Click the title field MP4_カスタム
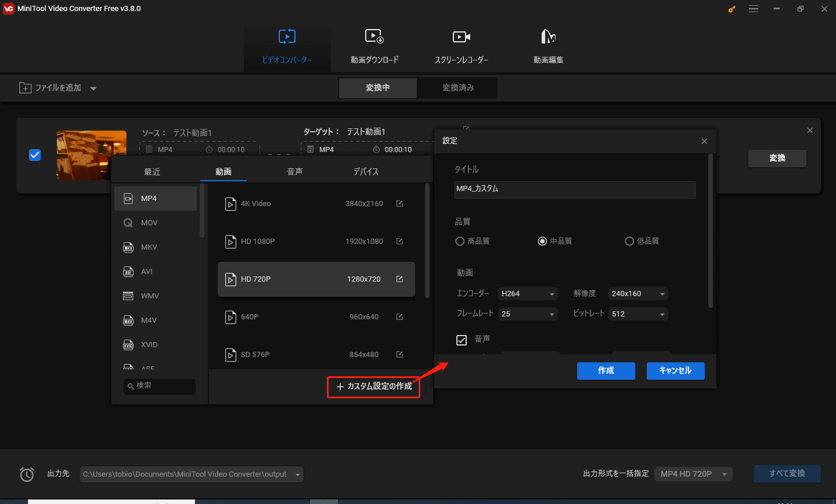 575,189
